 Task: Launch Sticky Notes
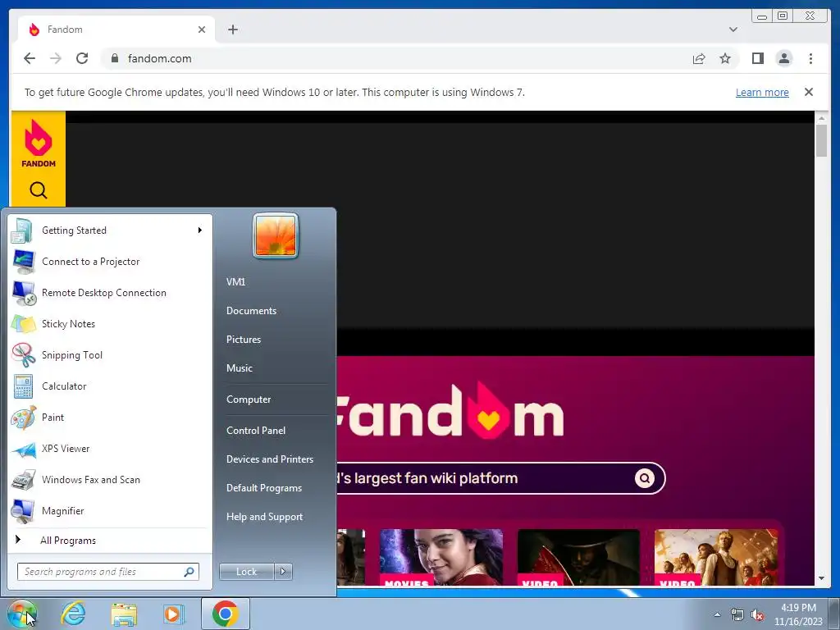(110, 323)
